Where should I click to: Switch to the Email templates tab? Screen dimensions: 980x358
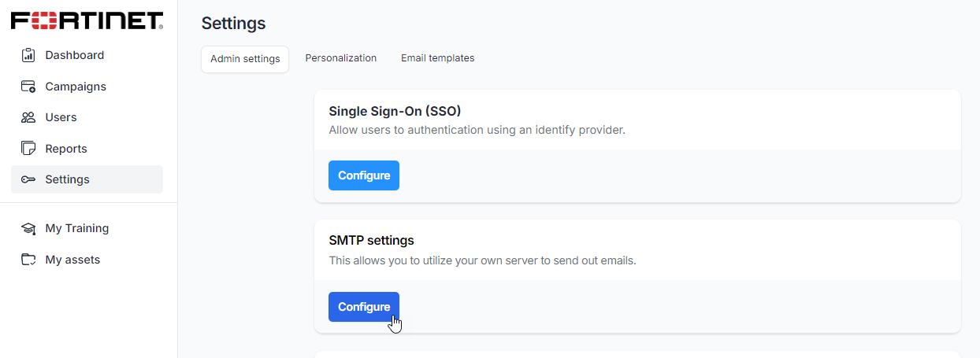point(437,58)
